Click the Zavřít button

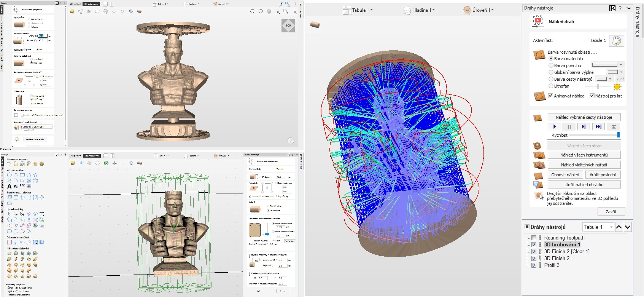pos(611,212)
